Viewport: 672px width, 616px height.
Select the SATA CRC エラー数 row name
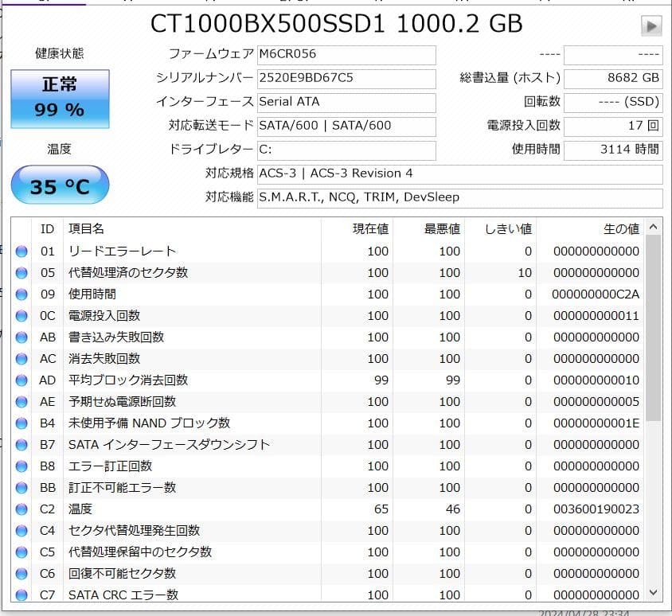point(123,595)
